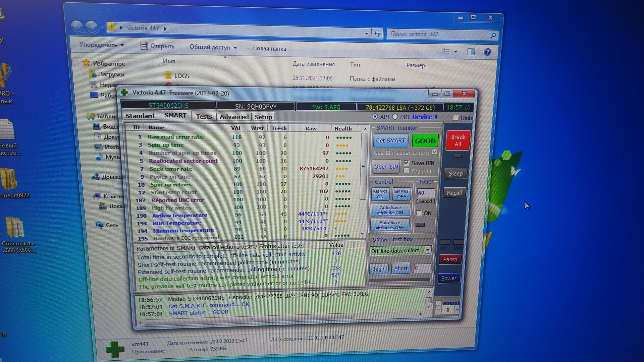Image resolution: width=644 pixels, height=362 pixels.
Task: Open the Standard tab in Victoria
Action: [140, 116]
